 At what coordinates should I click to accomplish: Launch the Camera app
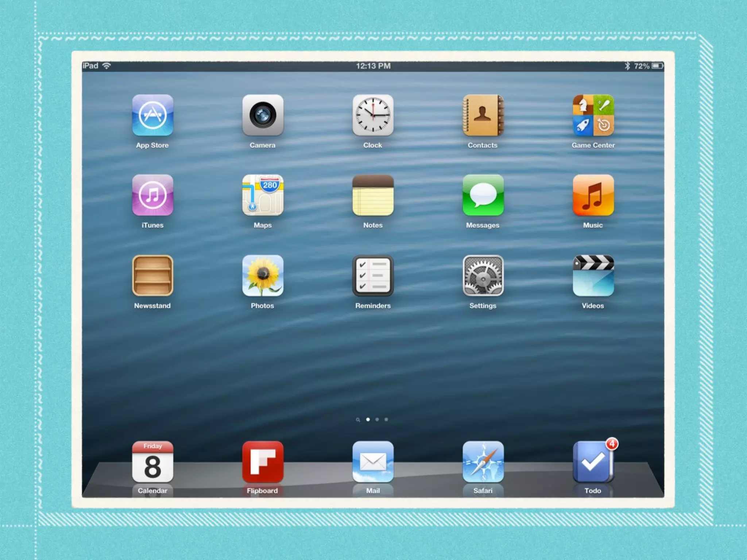(263, 115)
